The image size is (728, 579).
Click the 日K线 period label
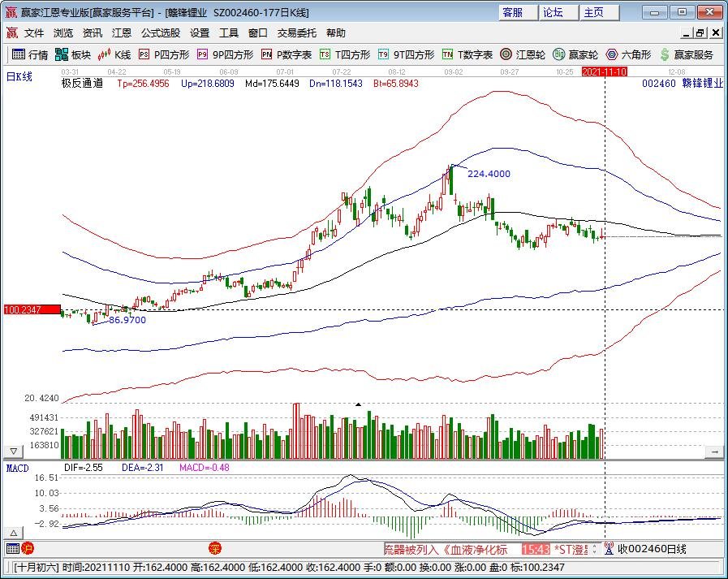pyautogui.click(x=19, y=77)
